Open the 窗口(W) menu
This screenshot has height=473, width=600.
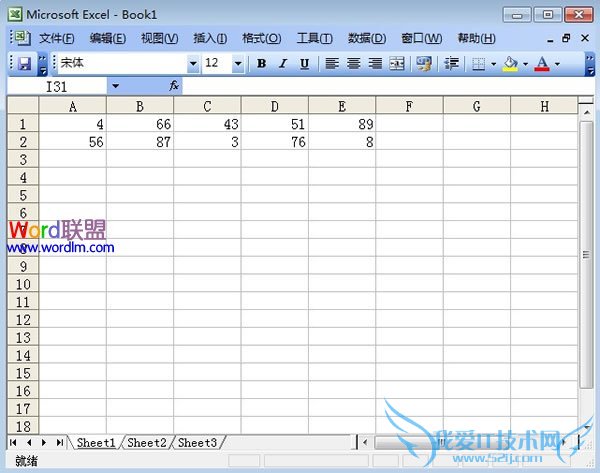click(421, 38)
